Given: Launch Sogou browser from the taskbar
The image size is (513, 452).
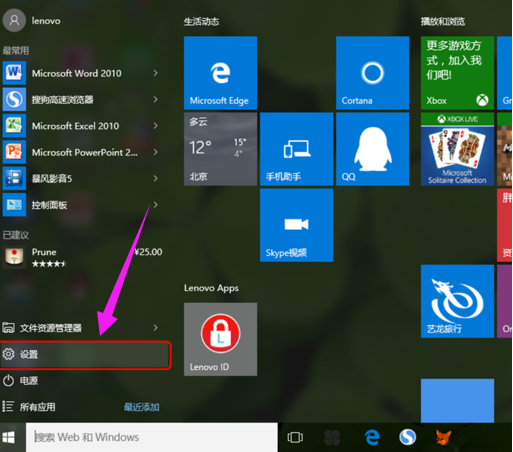Looking at the screenshot, I should pyautogui.click(x=407, y=437).
